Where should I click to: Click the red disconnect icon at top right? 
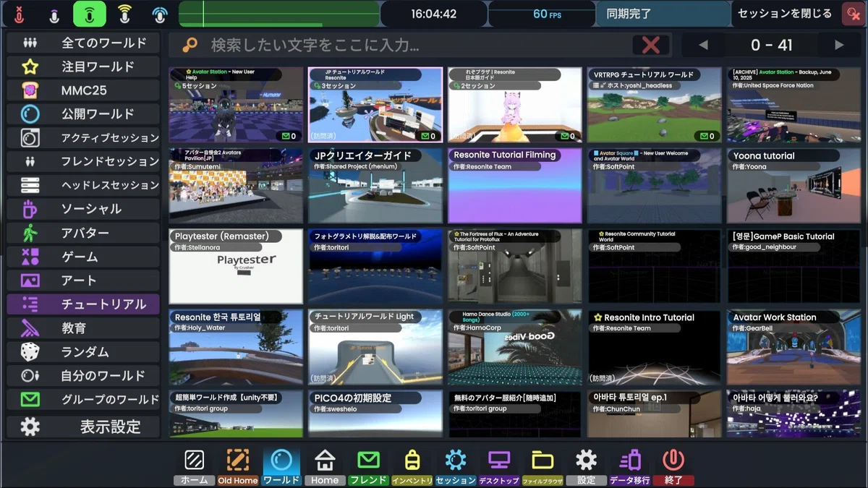tap(852, 14)
